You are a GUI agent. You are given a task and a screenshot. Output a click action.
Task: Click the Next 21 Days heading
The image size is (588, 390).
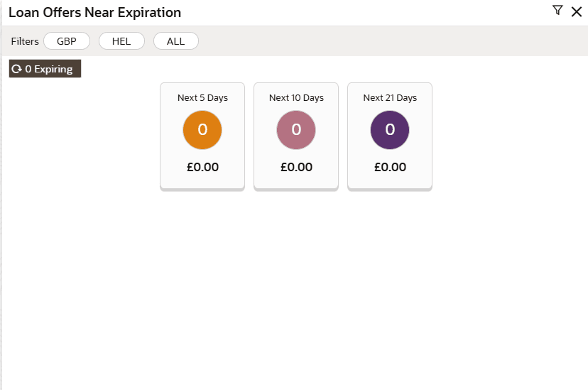pyautogui.click(x=390, y=98)
